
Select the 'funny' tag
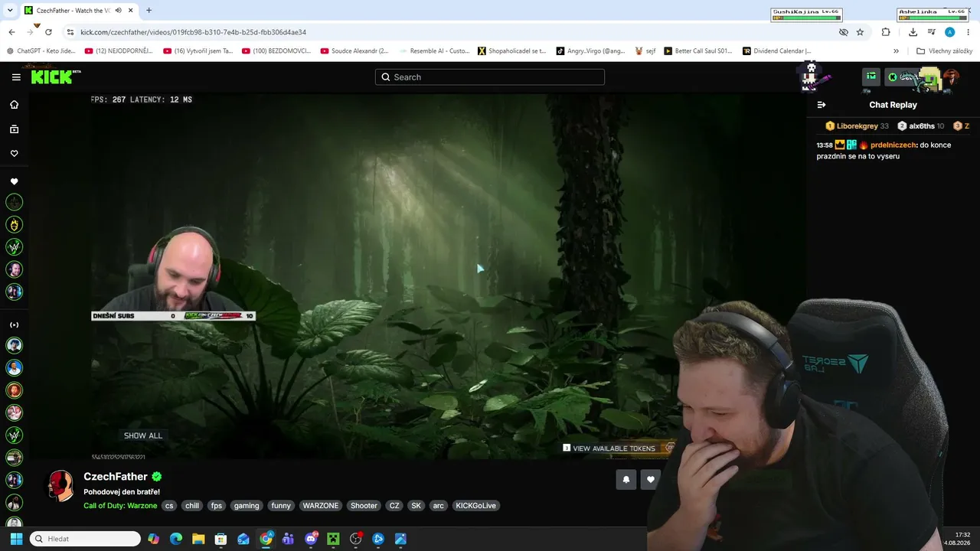click(281, 506)
